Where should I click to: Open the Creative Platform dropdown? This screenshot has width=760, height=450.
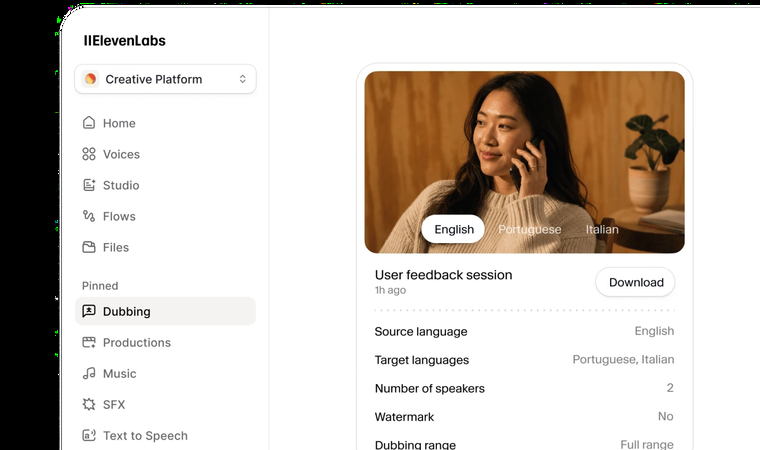pyautogui.click(x=165, y=79)
